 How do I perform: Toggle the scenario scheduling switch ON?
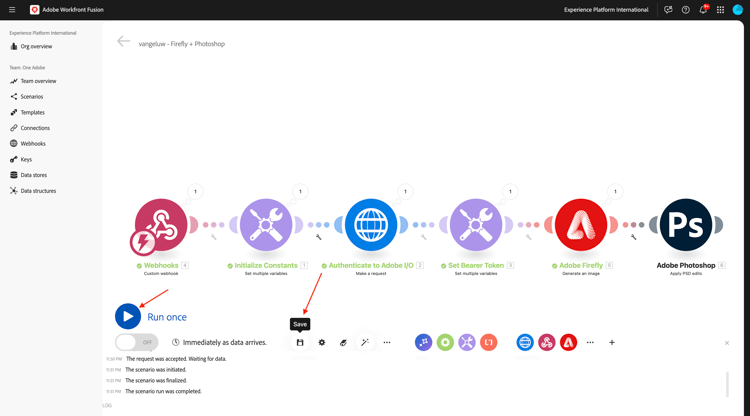coord(136,342)
